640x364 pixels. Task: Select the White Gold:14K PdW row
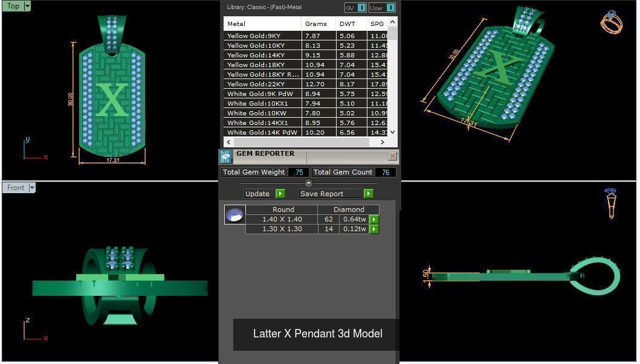pos(305,132)
